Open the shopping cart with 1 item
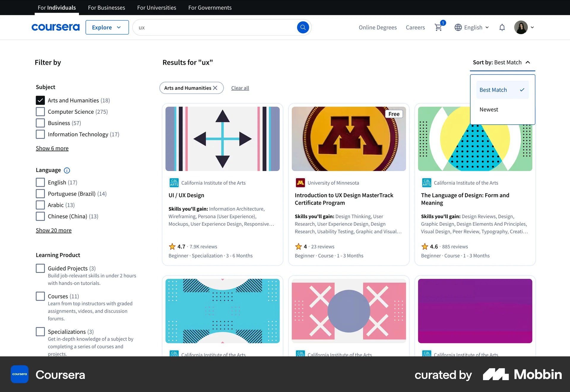The image size is (570, 392). click(439, 27)
